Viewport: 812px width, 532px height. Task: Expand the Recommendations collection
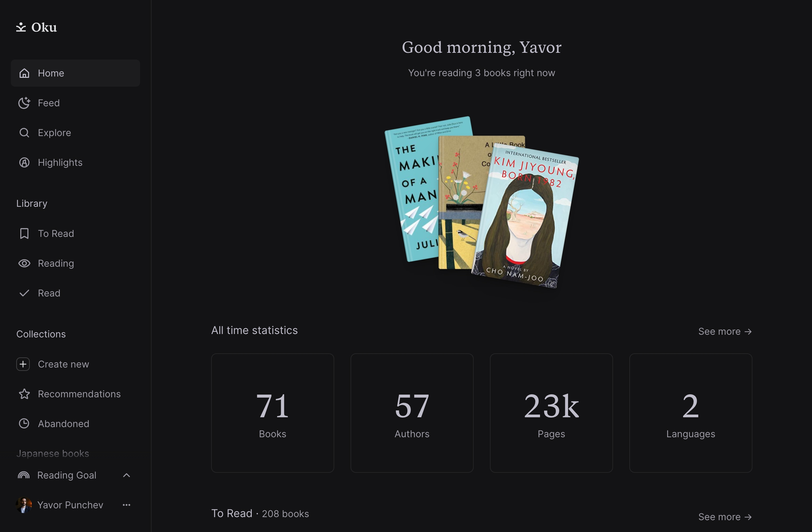point(79,394)
